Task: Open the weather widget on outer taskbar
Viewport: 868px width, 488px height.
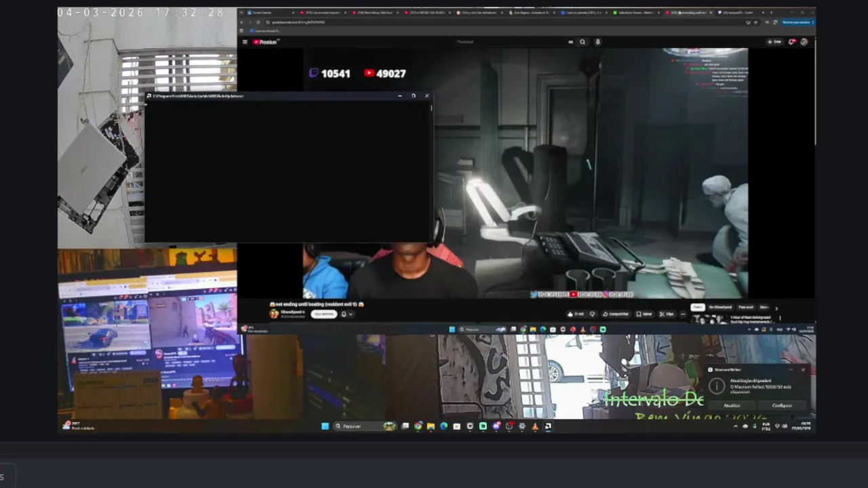Action: tap(79, 426)
